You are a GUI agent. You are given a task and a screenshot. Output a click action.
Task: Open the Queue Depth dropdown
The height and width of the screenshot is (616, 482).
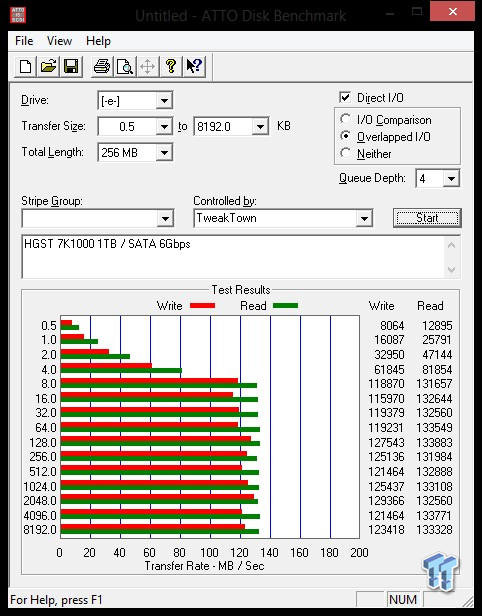[451, 179]
